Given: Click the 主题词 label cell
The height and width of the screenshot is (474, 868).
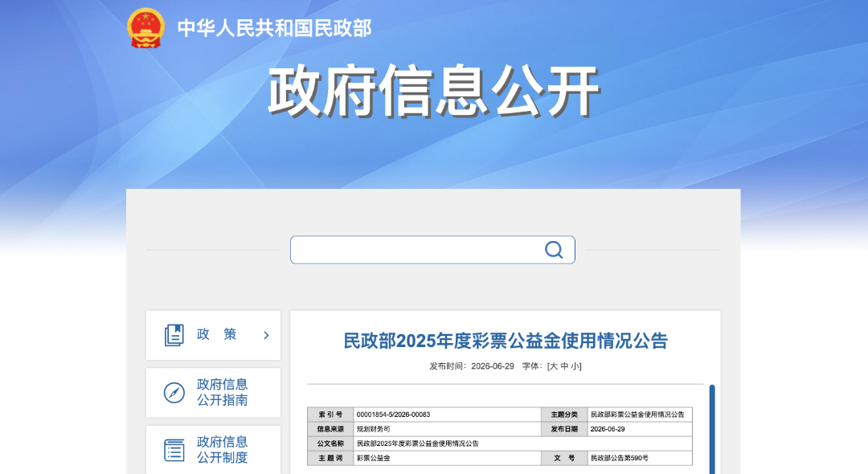Looking at the screenshot, I should tap(330, 458).
